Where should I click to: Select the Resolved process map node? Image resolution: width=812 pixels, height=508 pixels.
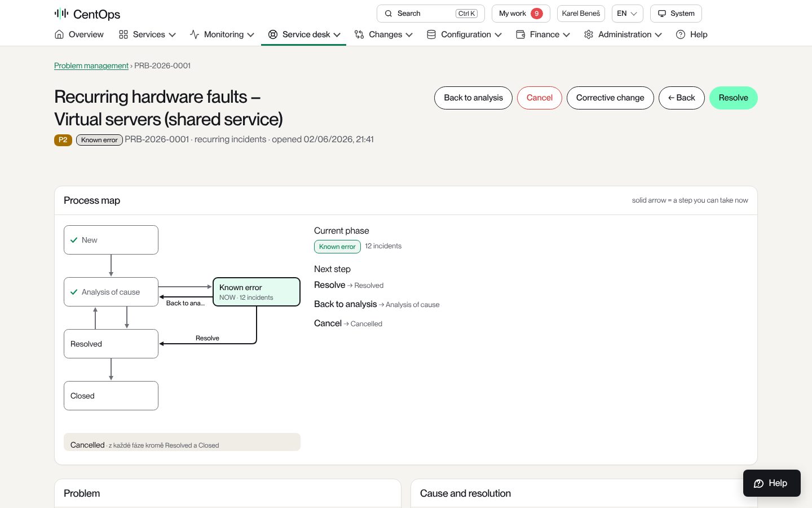[111, 344]
